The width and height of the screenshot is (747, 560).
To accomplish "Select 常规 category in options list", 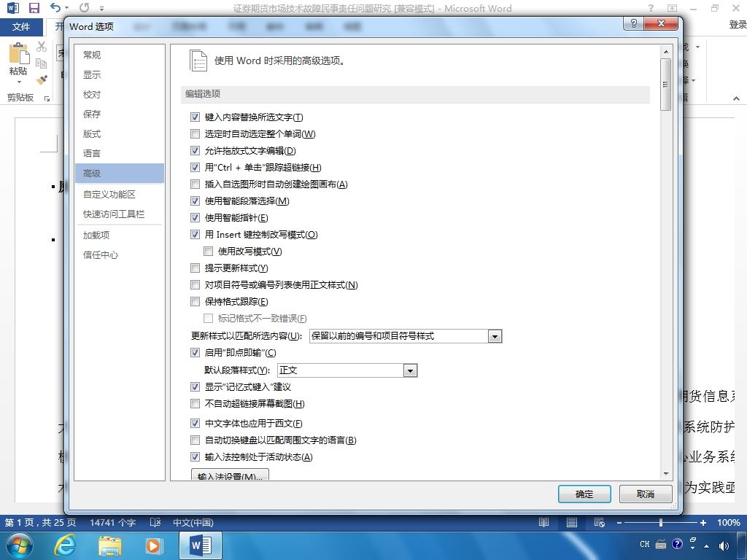I will (x=120, y=55).
